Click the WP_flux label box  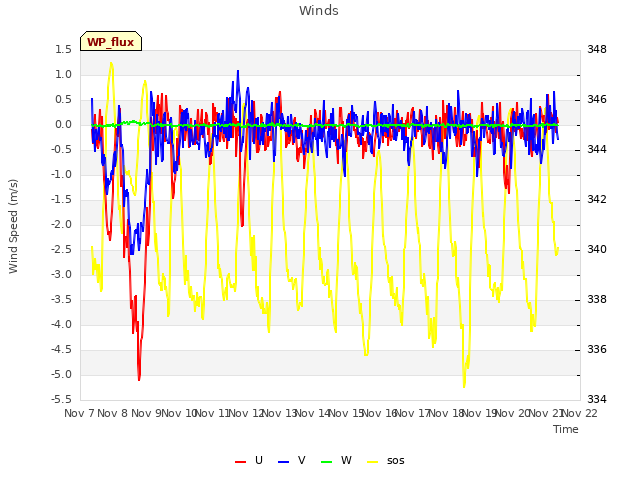[111, 41]
